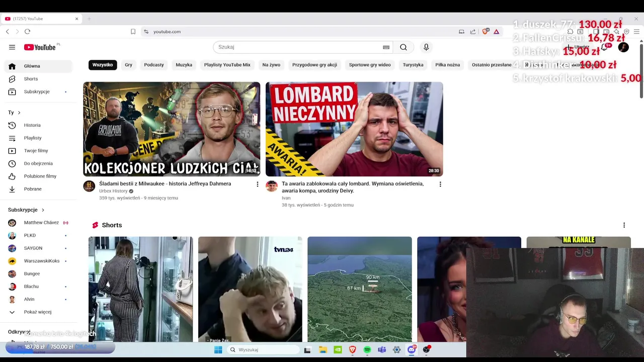Open options menu for the Dahmera video
Screen dimensions: 644x362
click(x=258, y=185)
